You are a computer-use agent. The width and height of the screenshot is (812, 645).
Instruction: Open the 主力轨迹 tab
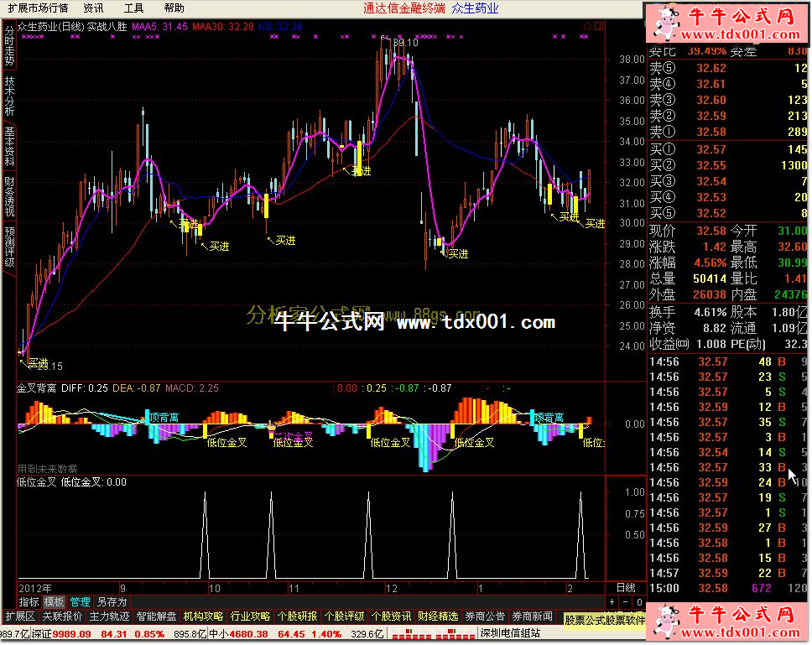pos(109,616)
